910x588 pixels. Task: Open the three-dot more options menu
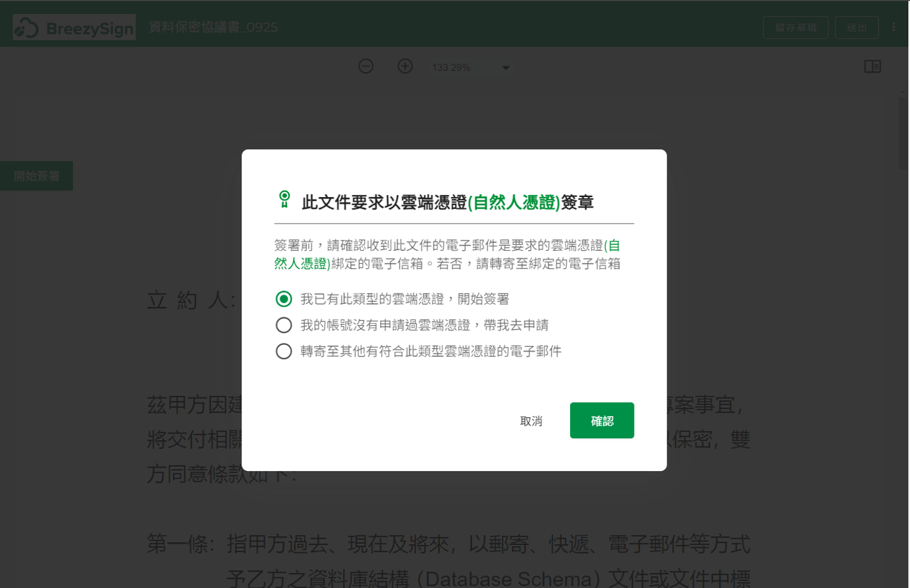[894, 27]
